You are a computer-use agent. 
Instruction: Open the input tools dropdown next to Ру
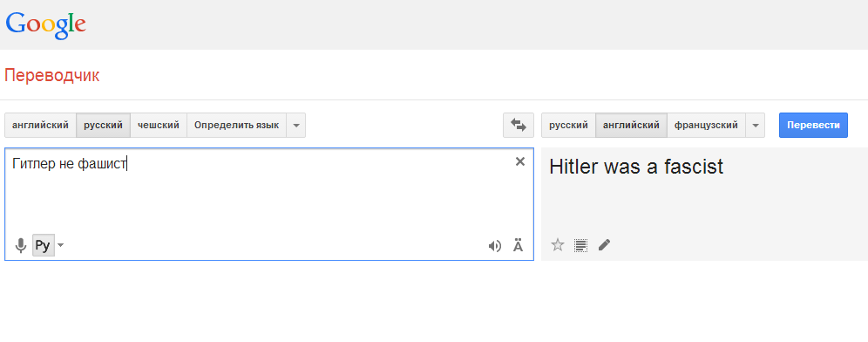coord(60,245)
